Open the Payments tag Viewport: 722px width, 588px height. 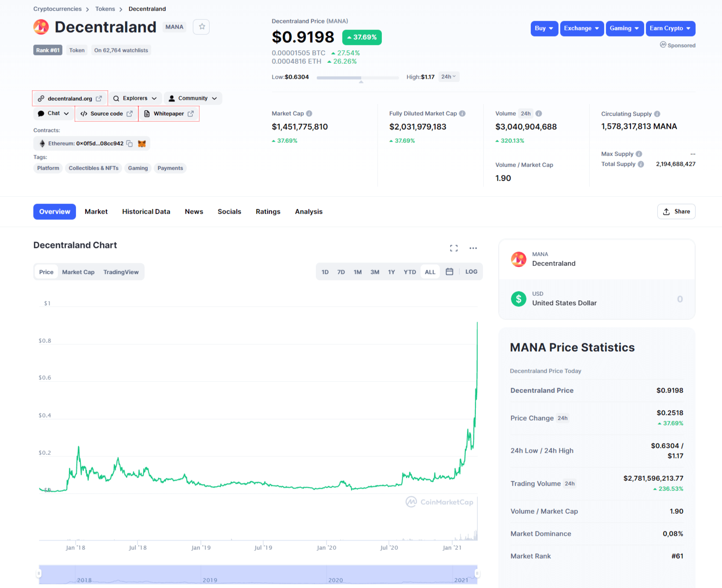[x=170, y=168]
